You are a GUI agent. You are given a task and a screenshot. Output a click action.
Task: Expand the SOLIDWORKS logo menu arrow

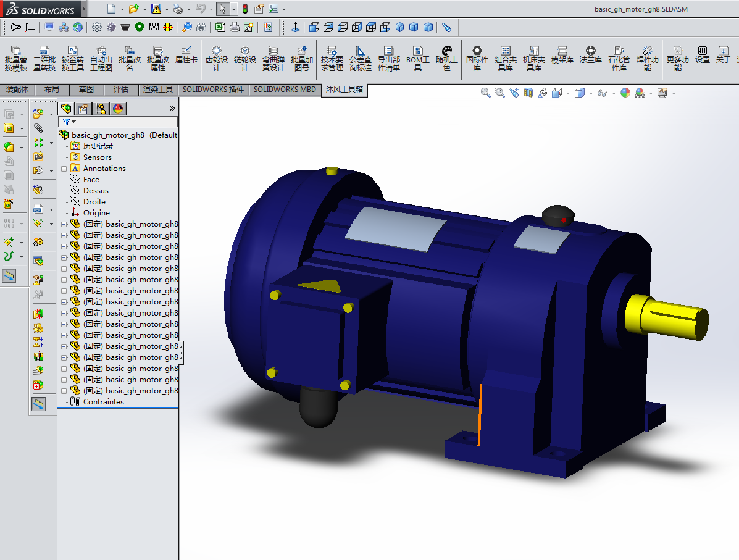click(84, 9)
